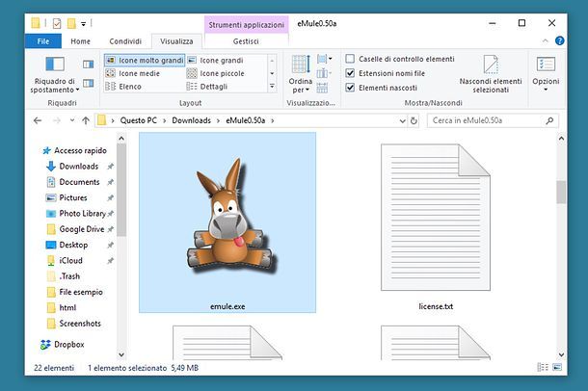Select Icone medie layout
Image resolution: width=588 pixels, height=391 pixels.
(133, 73)
